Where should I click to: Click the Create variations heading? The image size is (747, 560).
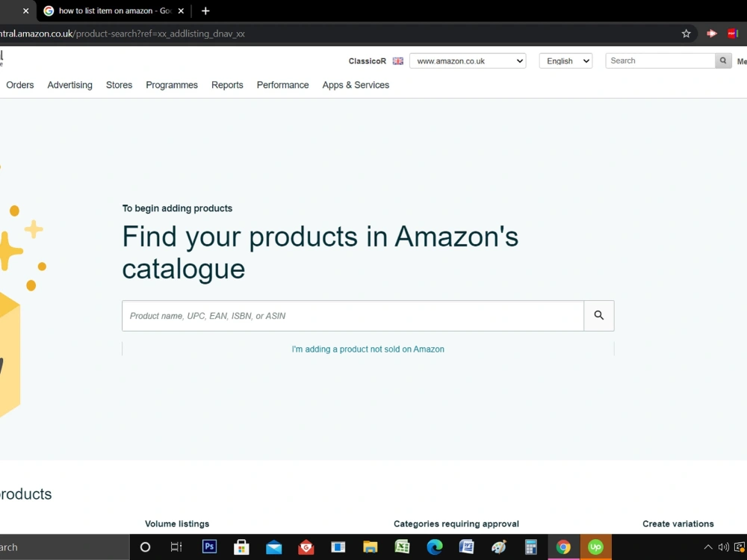coord(678,524)
